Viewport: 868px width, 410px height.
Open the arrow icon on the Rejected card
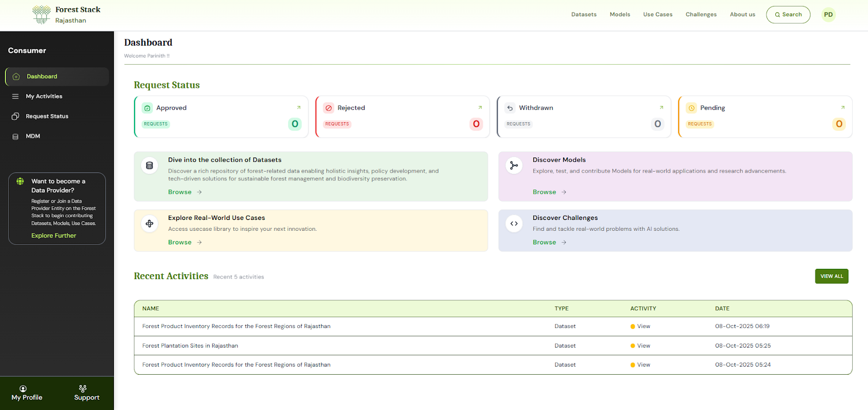click(x=480, y=108)
